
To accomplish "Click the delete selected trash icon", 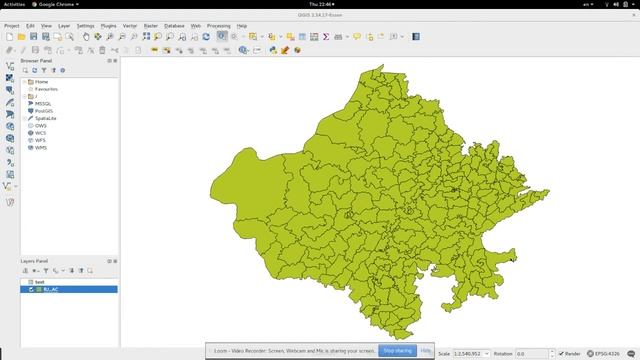I will tap(102, 50).
